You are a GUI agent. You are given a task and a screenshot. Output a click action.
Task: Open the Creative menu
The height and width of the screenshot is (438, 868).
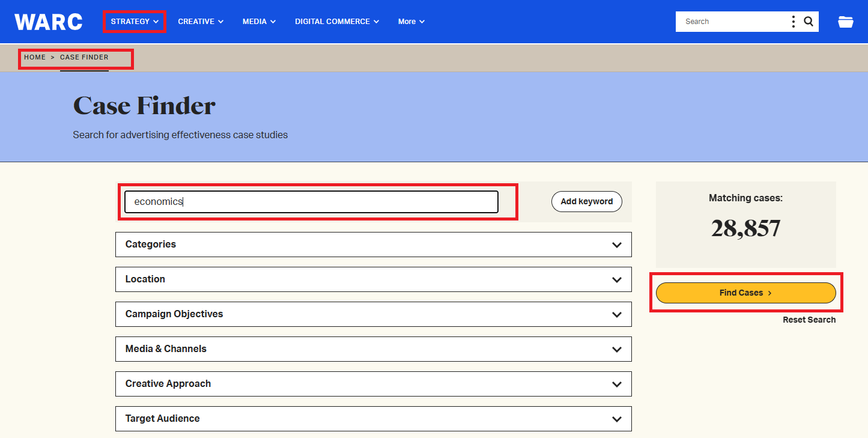point(201,22)
